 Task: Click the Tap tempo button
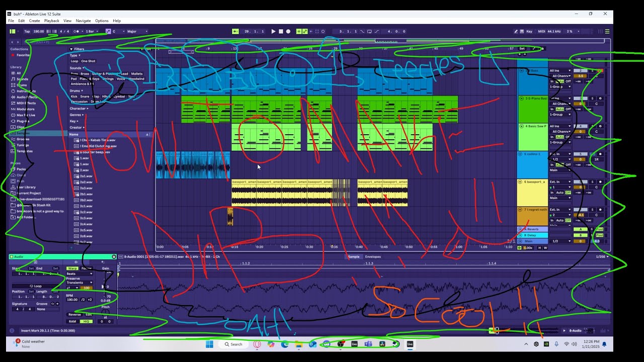[27, 31]
